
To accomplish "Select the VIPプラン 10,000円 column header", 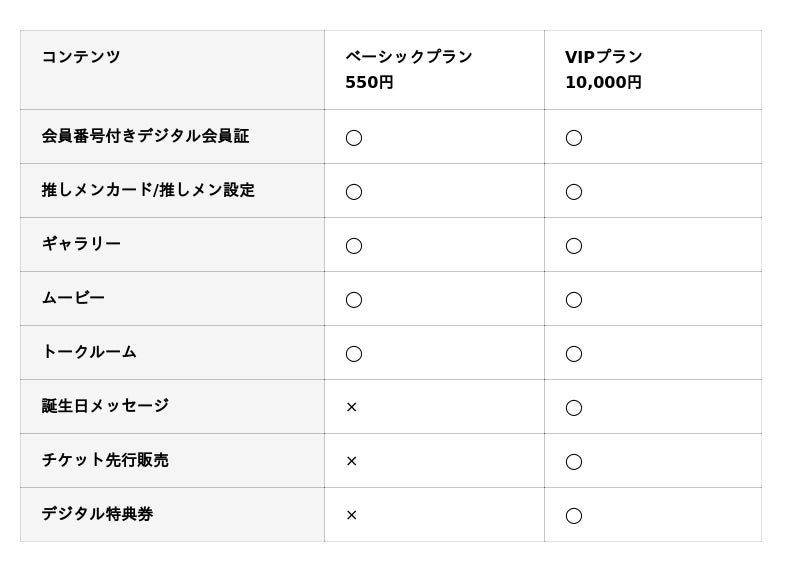I will click(604, 69).
